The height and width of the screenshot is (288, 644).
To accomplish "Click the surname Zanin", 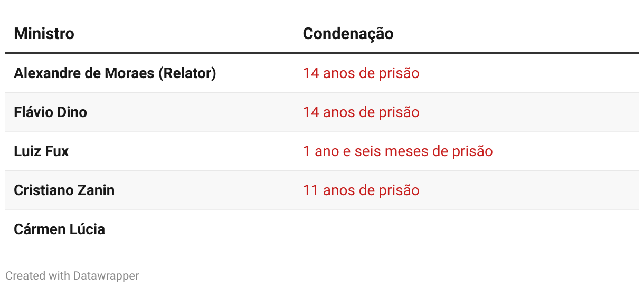I will [x=97, y=190].
